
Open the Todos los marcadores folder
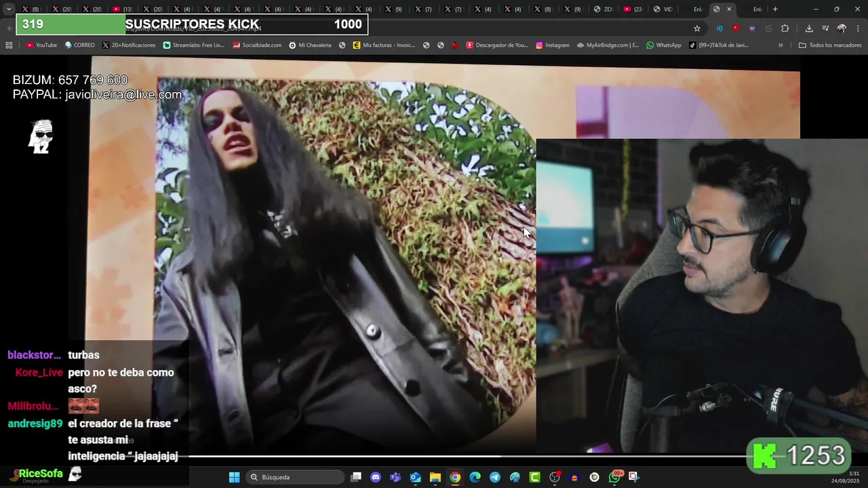point(830,45)
